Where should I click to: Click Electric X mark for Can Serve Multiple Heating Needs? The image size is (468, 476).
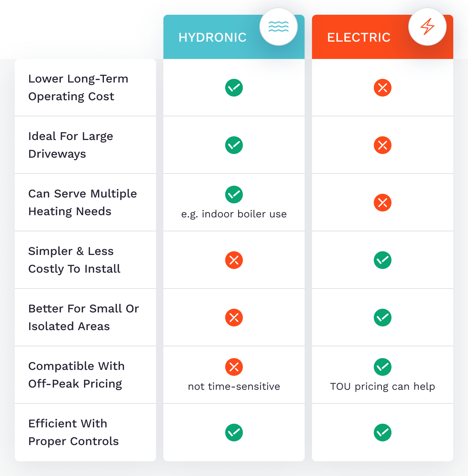point(383,203)
